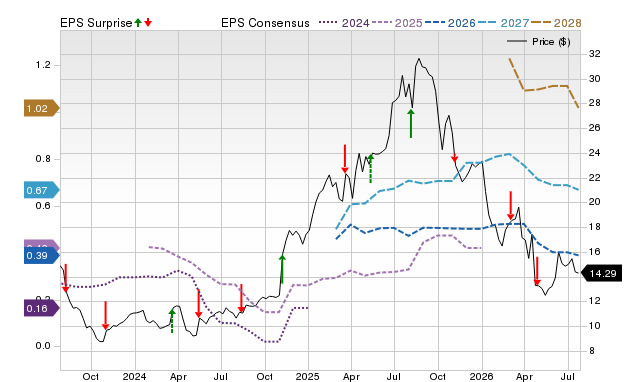Click the 32 label on the price axis
This screenshot has width=640, height=382.
(x=595, y=54)
